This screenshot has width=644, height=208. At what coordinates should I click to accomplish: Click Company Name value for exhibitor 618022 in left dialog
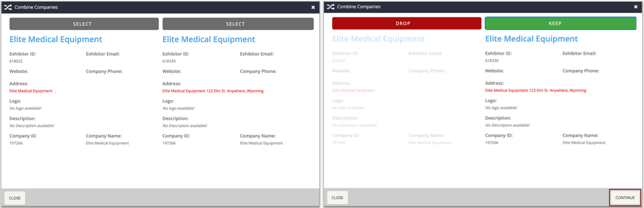click(107, 143)
